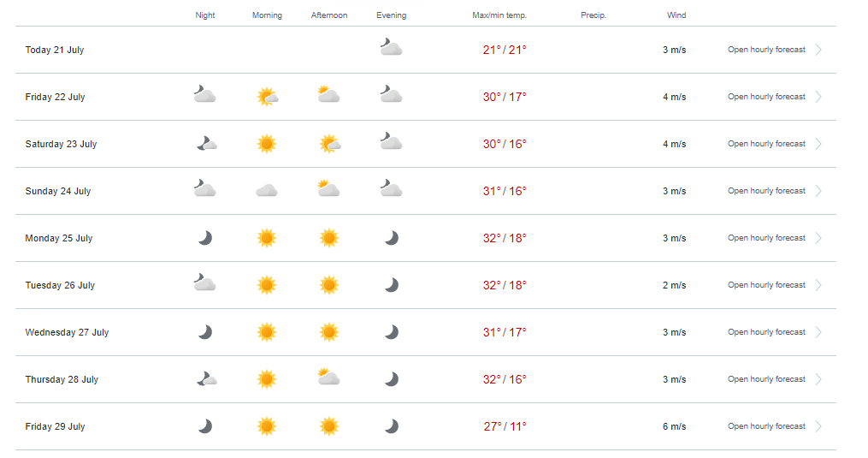Click Friday 22 July morning sun-cloud icon
The height and width of the screenshot is (458, 868).
pyautogui.click(x=268, y=97)
